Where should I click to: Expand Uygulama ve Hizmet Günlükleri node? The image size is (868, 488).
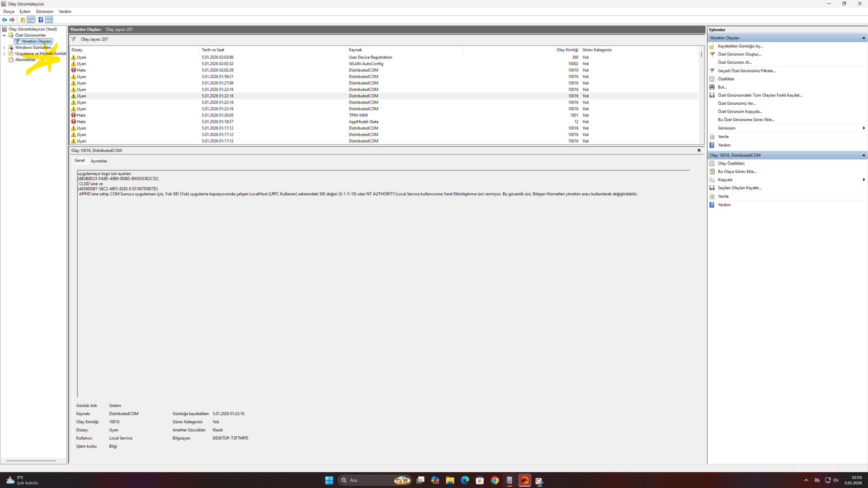pos(5,54)
